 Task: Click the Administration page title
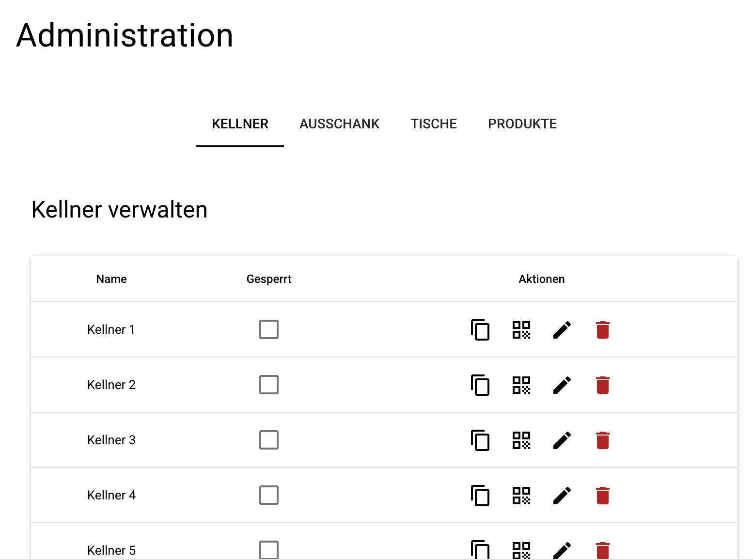pyautogui.click(x=125, y=35)
